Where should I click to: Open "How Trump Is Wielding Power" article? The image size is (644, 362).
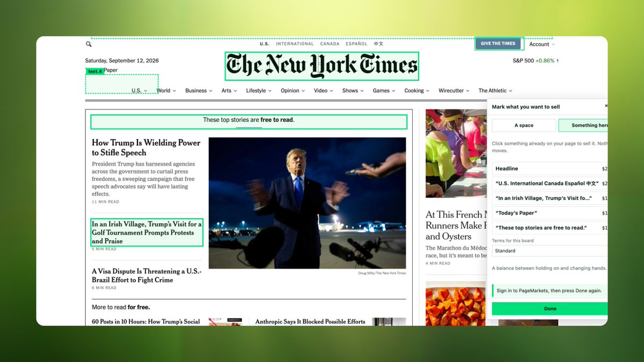[146, 147]
